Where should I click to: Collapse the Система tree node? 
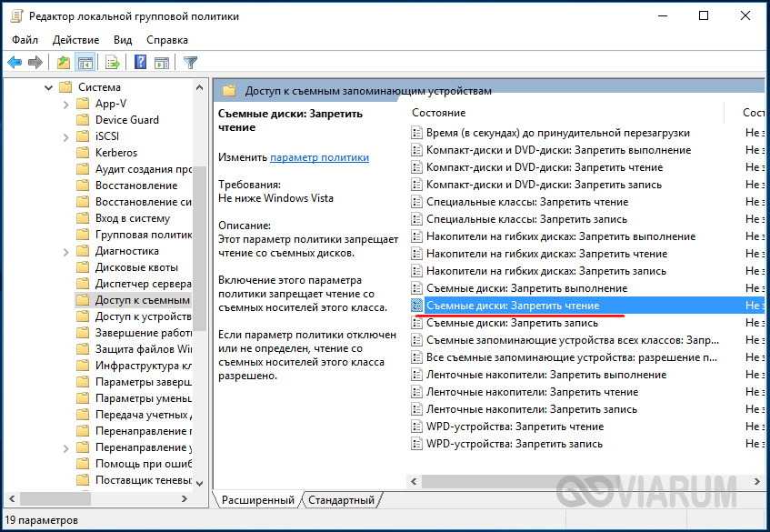(48, 87)
